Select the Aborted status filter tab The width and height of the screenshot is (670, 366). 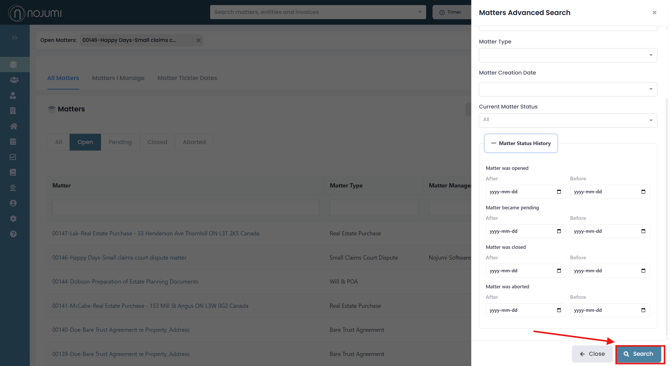(194, 142)
